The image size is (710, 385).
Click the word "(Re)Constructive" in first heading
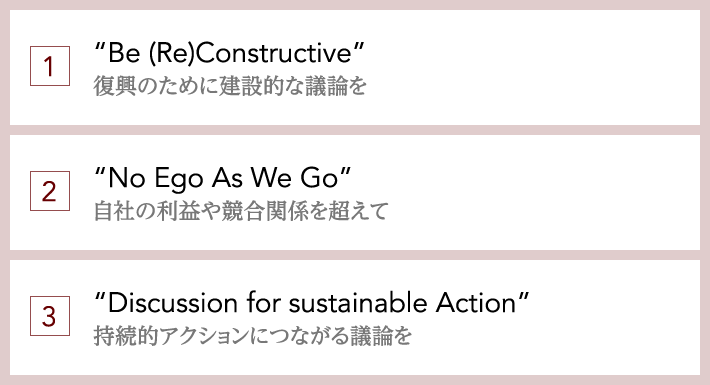250,53
